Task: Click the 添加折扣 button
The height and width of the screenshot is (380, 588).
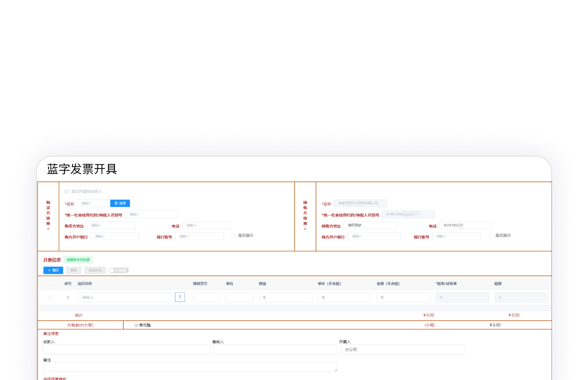Action: click(x=95, y=270)
